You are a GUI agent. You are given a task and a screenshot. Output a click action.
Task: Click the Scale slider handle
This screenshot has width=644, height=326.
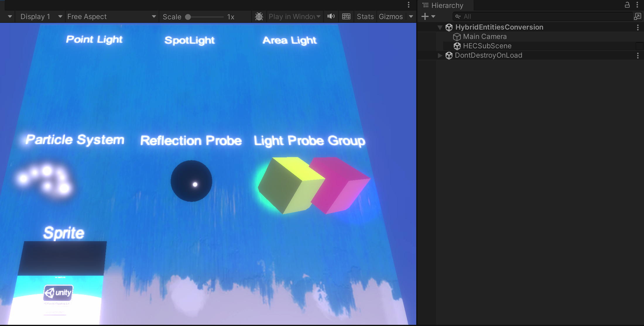pos(188,17)
